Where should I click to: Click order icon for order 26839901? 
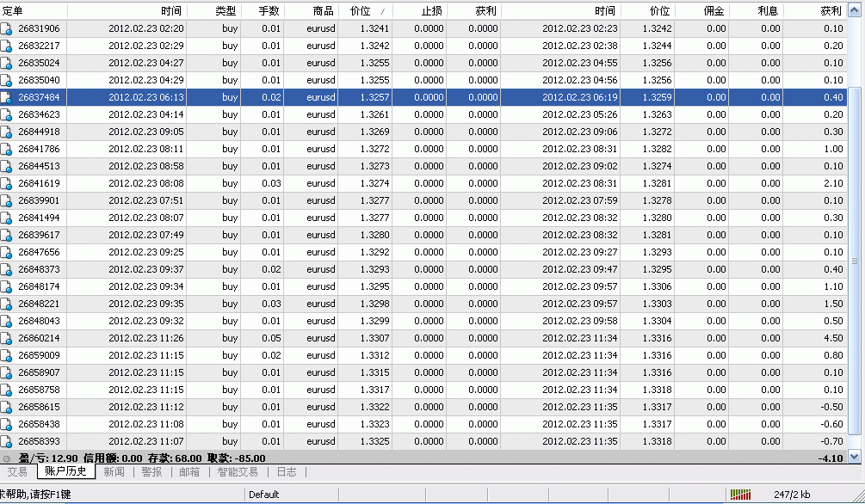tap(6, 200)
